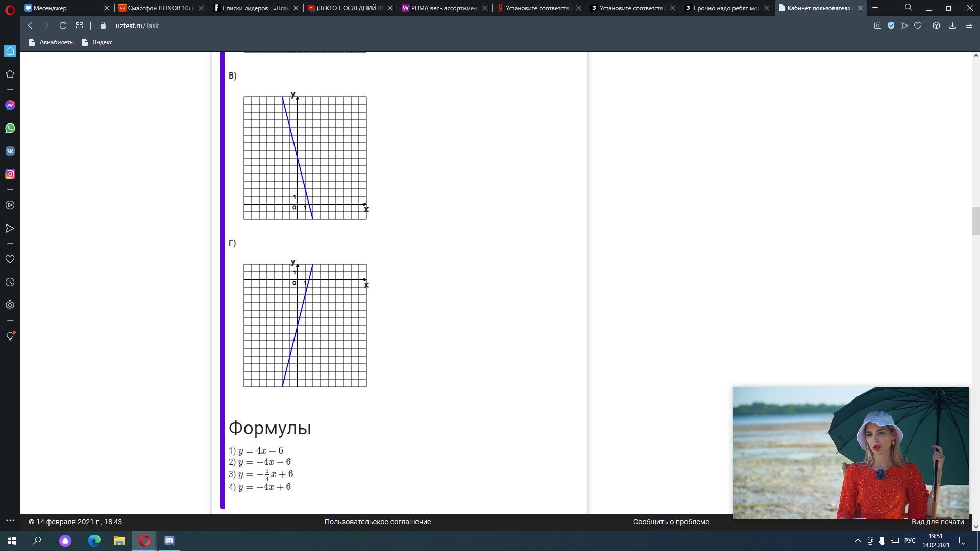Open Instagram in the sidebar
Screen dimensions: 980x551
point(10,174)
